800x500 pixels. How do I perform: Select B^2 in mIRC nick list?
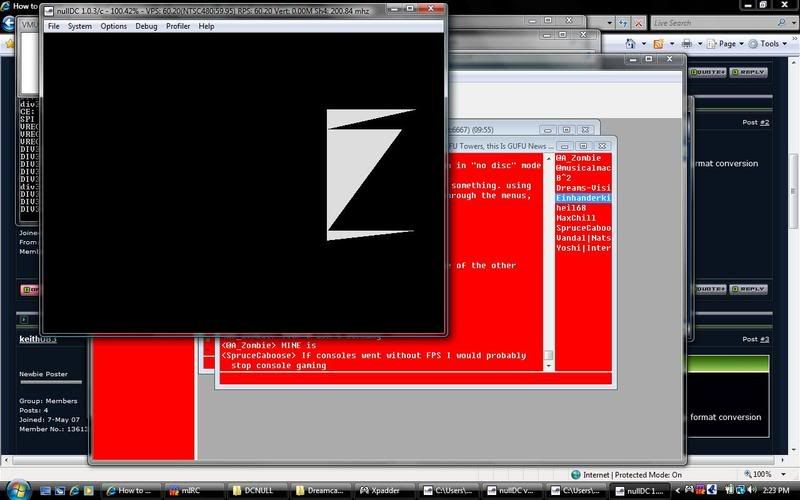coord(564,178)
